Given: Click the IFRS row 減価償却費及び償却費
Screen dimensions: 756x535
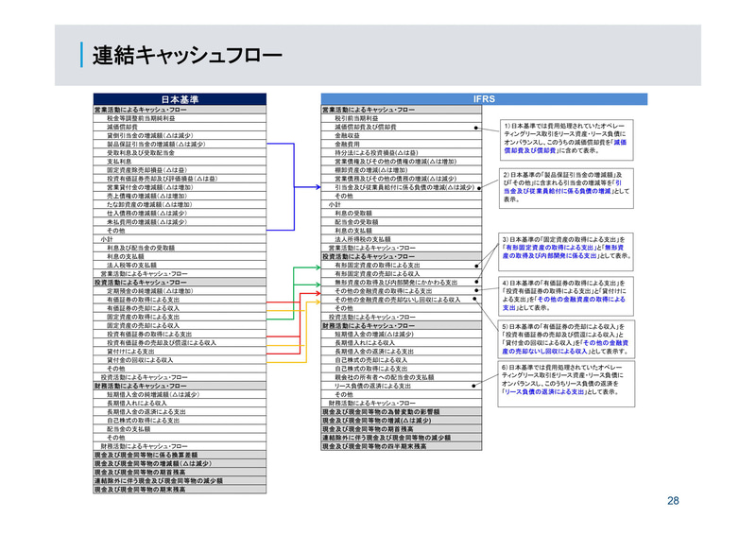Looking at the screenshot, I should (401, 127).
